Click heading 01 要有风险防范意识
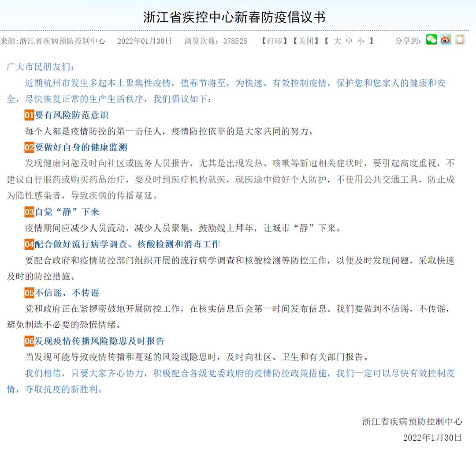 click(67, 115)
